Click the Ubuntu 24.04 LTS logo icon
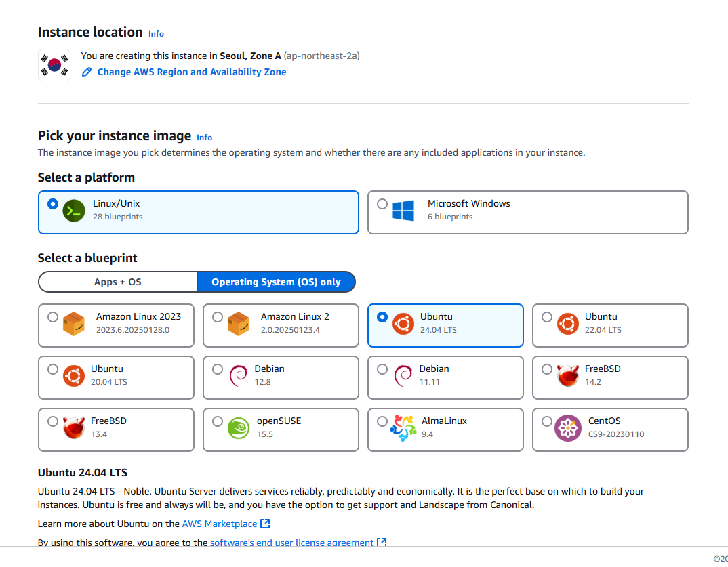The height and width of the screenshot is (567, 728). [403, 323]
